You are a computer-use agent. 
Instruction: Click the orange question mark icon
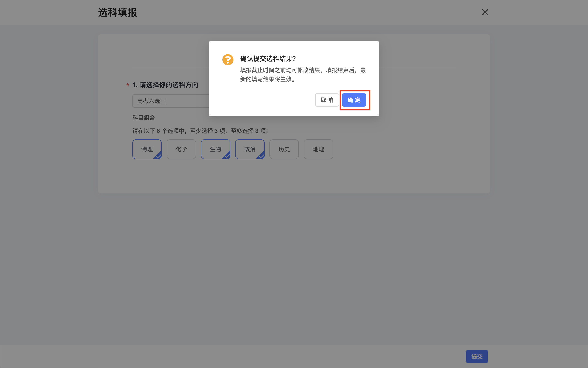coord(228,60)
